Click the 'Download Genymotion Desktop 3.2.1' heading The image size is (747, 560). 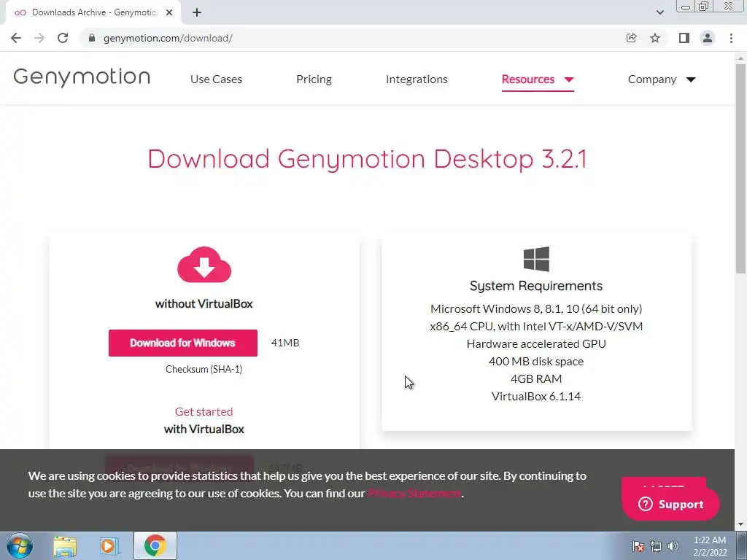[x=367, y=159]
